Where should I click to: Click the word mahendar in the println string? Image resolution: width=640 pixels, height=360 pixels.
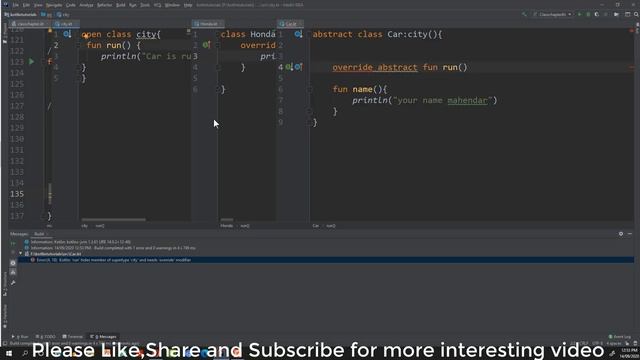point(467,100)
